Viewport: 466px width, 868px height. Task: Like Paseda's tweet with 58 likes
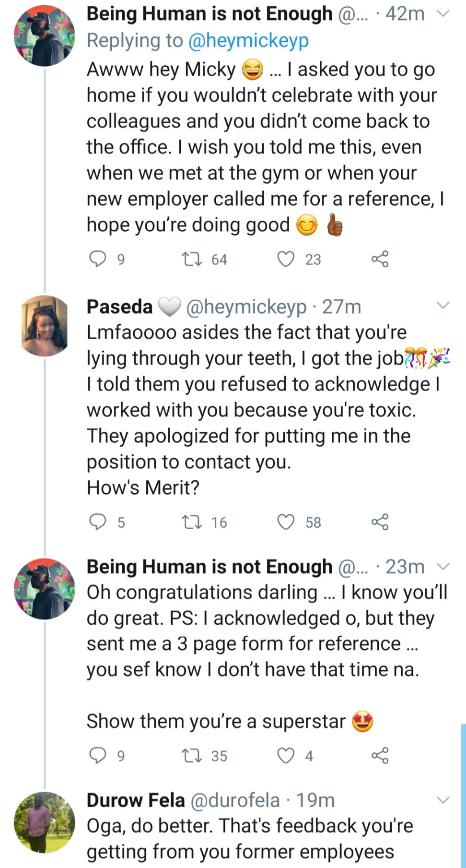(286, 522)
